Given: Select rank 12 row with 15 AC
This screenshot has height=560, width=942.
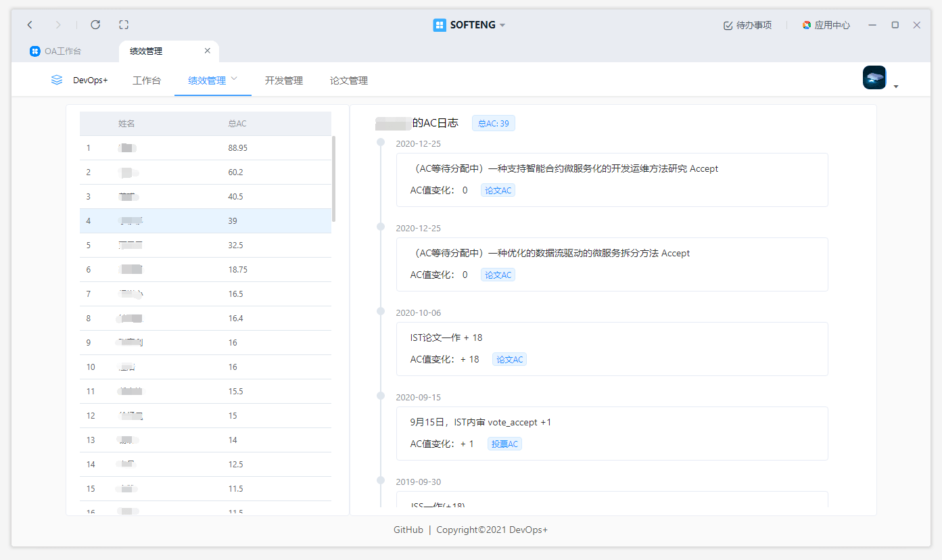Looking at the screenshot, I should (x=206, y=416).
